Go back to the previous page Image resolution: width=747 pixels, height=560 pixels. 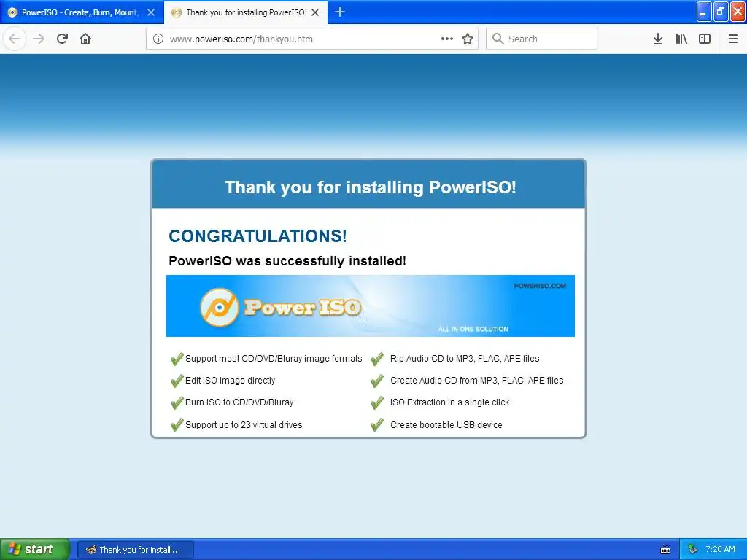coord(15,39)
